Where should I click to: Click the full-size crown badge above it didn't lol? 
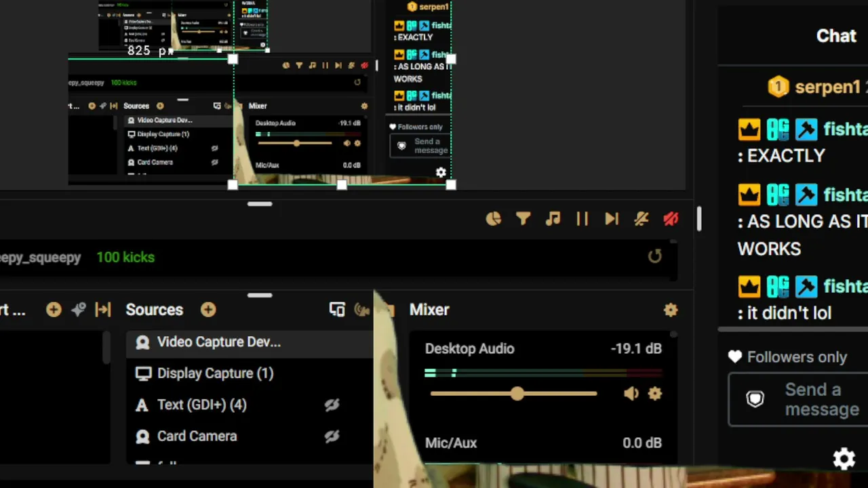point(749,287)
